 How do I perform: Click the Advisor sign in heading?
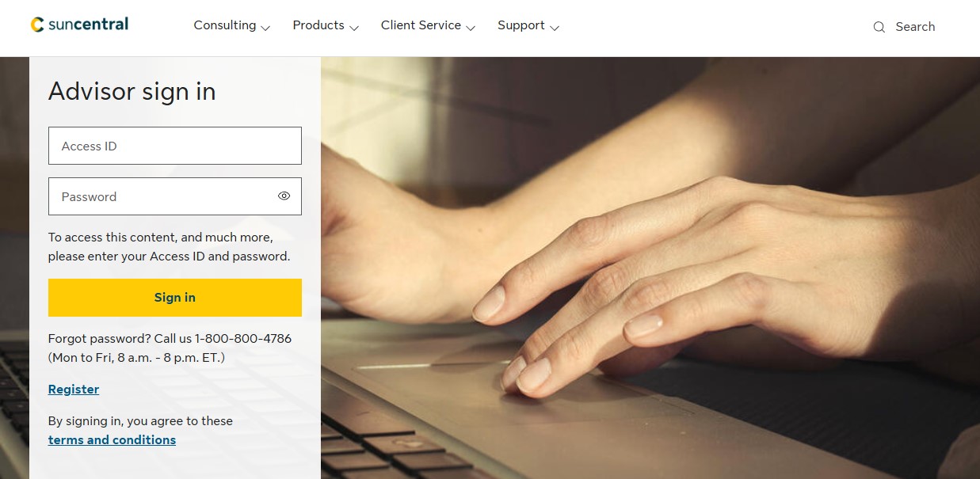pos(132,92)
